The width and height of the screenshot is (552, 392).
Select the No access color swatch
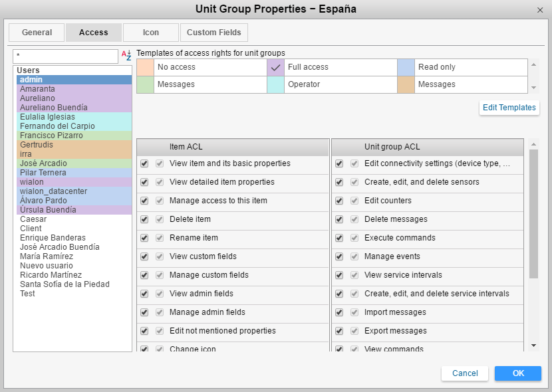145,67
